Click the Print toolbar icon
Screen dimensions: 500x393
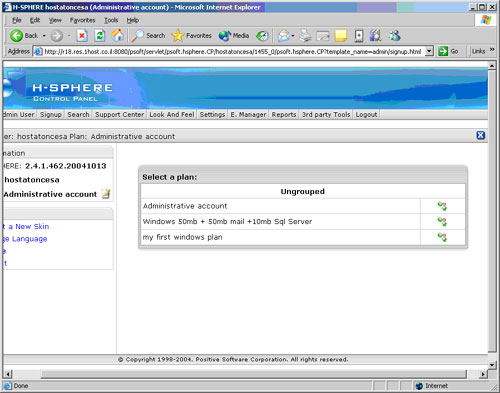point(305,35)
